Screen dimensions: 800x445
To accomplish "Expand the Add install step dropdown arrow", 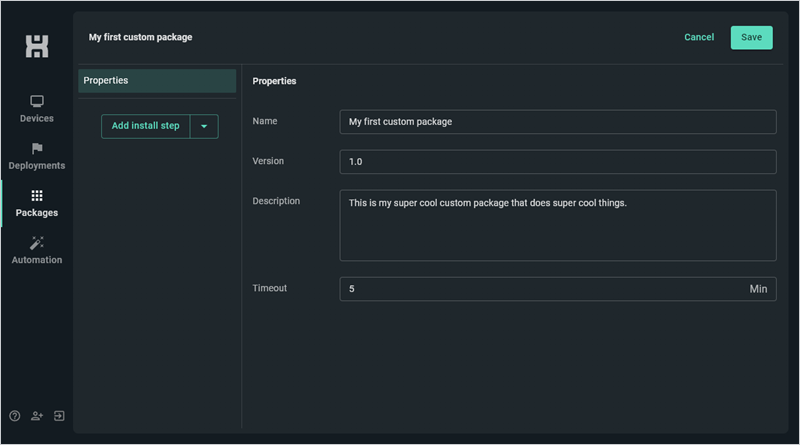I will tap(204, 126).
